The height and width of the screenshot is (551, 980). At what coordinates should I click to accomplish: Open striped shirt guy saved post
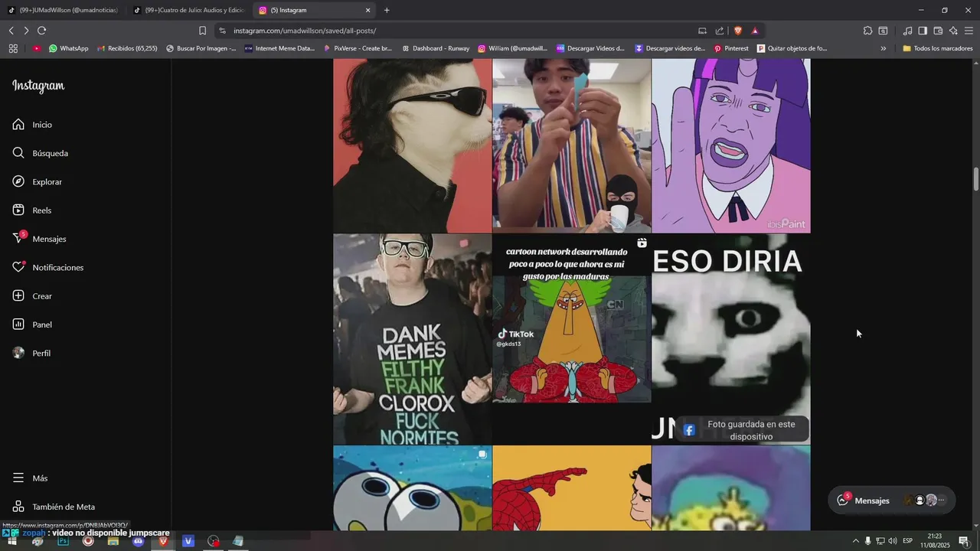(x=571, y=145)
